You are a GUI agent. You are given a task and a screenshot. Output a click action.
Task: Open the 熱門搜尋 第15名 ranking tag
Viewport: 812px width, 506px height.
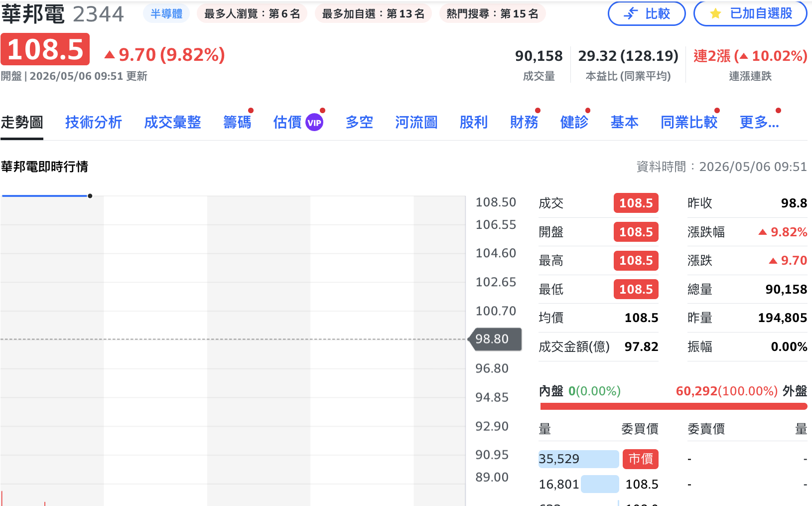[x=492, y=13]
